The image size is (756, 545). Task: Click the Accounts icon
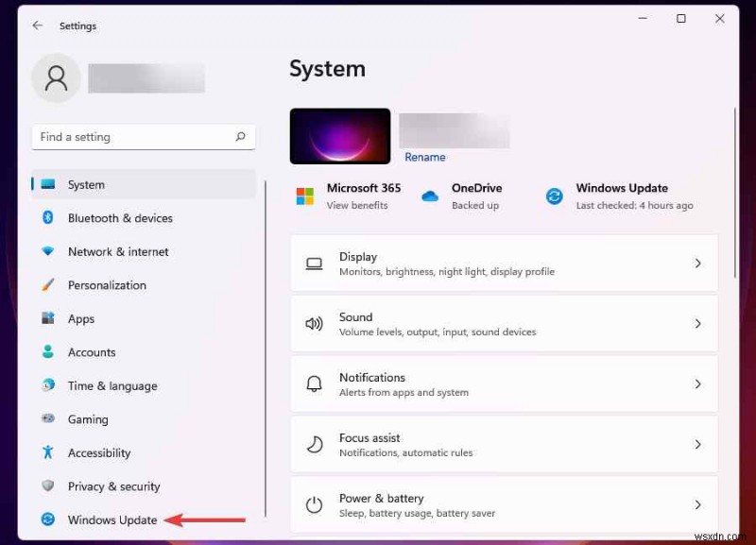pyautogui.click(x=47, y=352)
